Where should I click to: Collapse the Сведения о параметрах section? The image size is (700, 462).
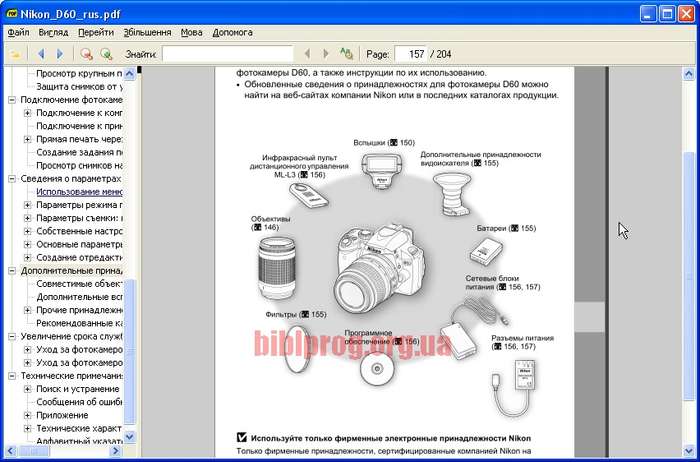[12, 179]
